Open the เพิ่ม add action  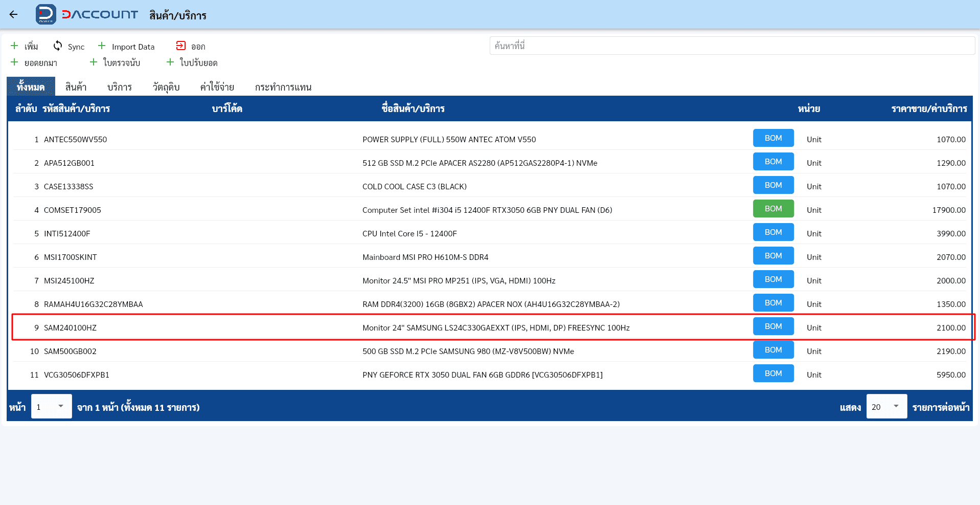31,47
